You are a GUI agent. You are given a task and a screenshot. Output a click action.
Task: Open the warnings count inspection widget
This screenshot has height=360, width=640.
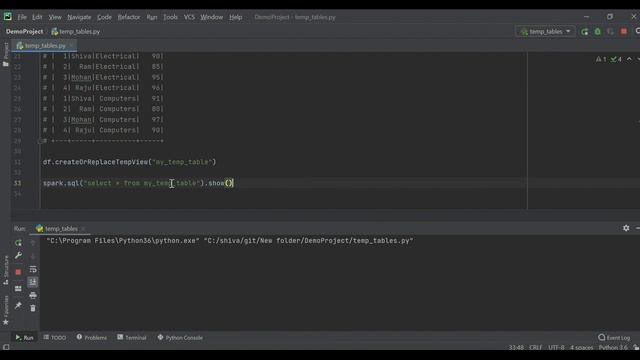pyautogui.click(x=601, y=59)
